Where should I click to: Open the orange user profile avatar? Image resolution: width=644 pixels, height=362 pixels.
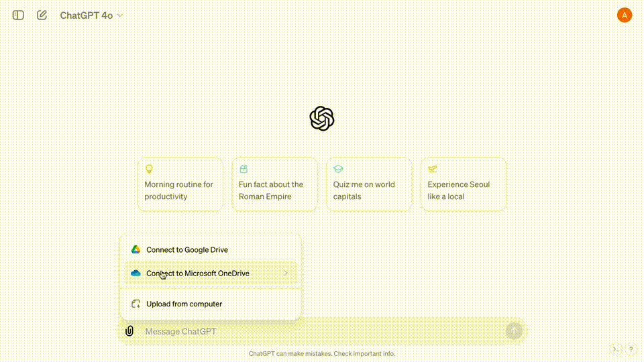coord(625,15)
